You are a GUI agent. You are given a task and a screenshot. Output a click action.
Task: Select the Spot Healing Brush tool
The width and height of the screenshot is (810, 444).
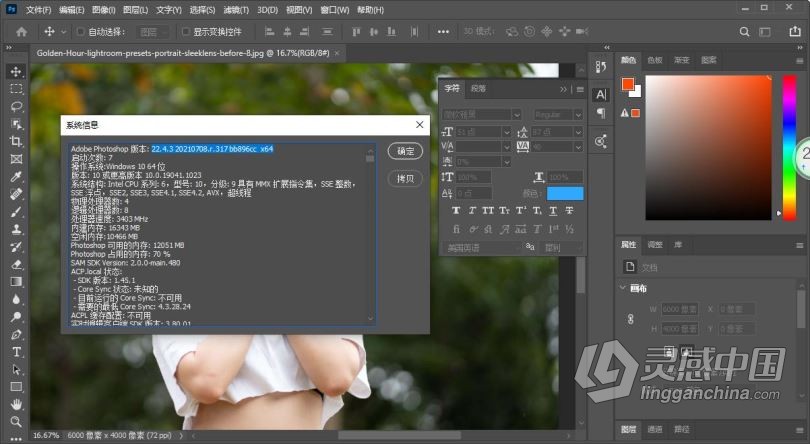point(16,194)
